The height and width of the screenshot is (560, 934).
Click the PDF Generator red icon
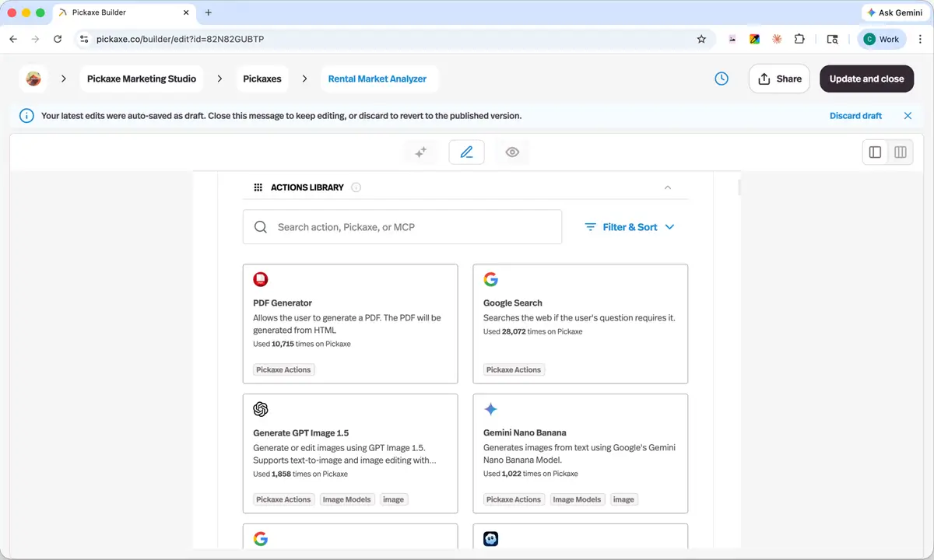[261, 280]
